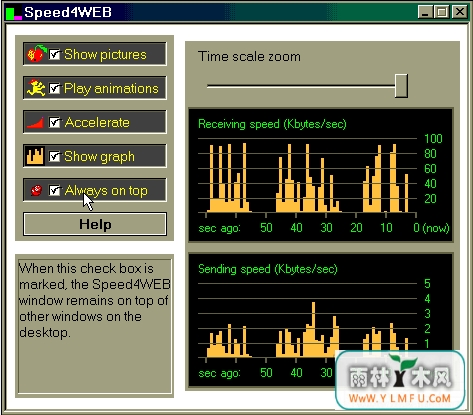Viewport: 473px width, 415px height.
Task: Click the Sending speed graph title
Action: tap(268, 269)
